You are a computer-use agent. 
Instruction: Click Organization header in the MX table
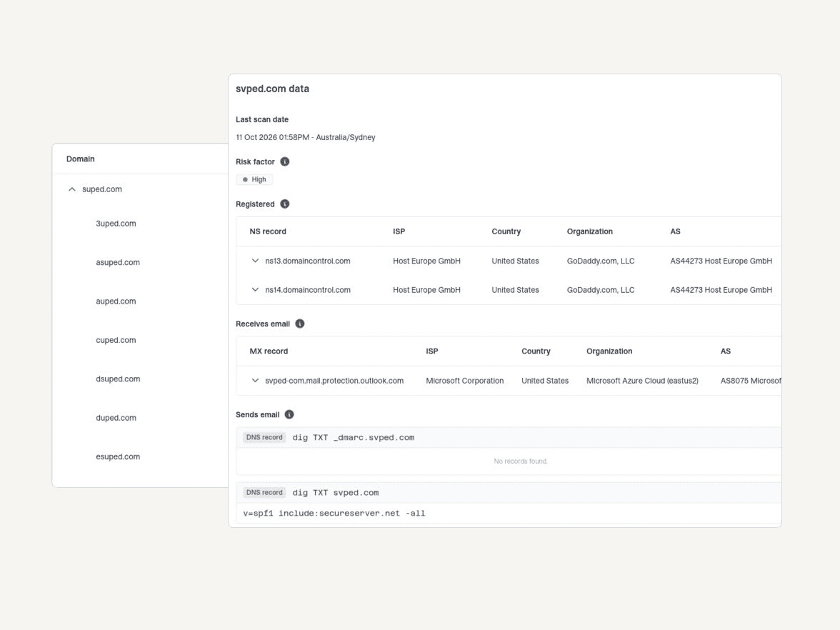609,351
